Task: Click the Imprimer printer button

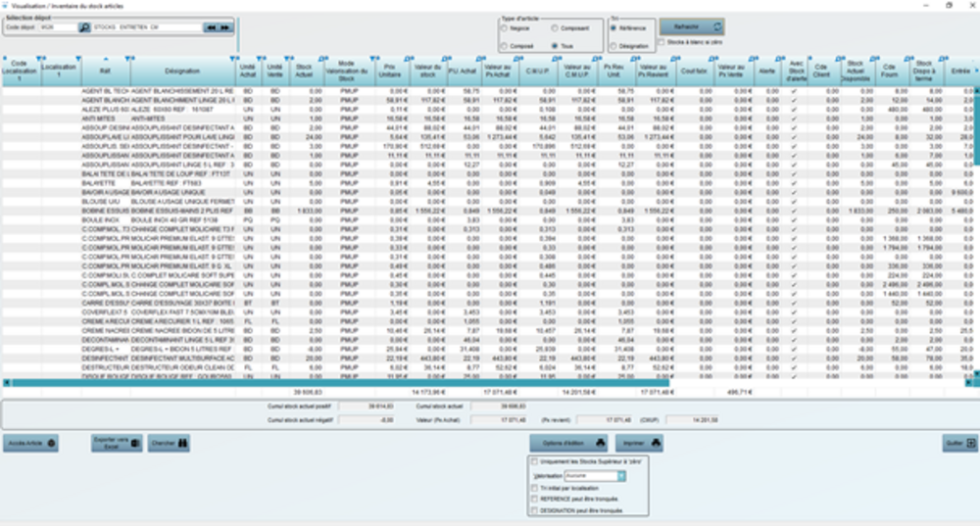Action: (x=639, y=443)
